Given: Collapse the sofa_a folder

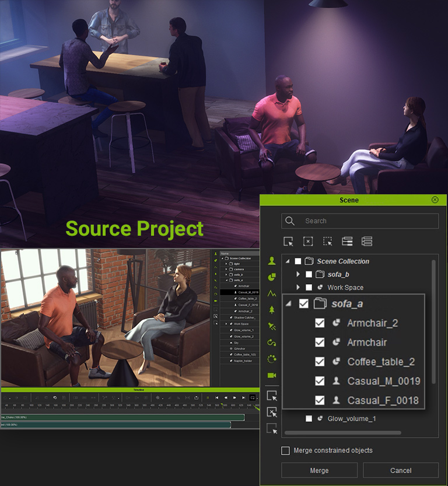Looking at the screenshot, I should [x=288, y=303].
